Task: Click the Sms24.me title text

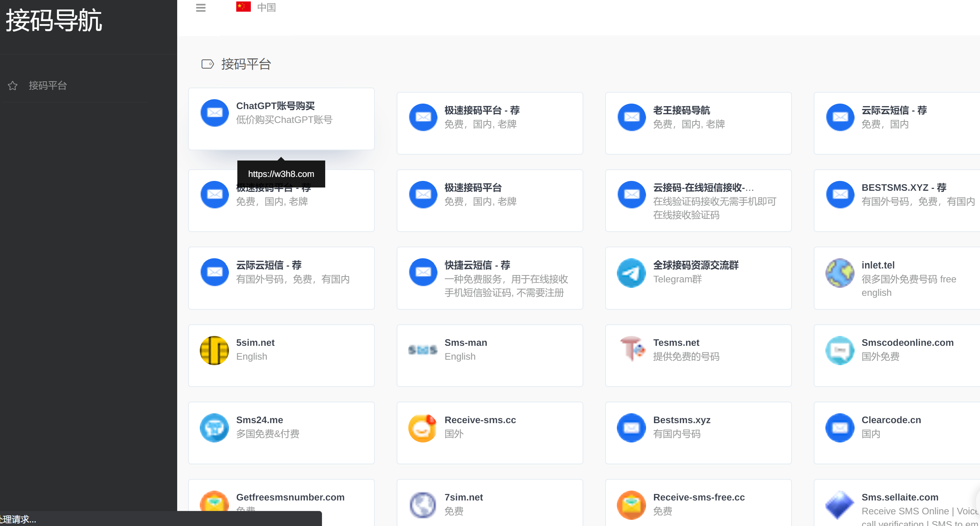Action: [x=260, y=420]
